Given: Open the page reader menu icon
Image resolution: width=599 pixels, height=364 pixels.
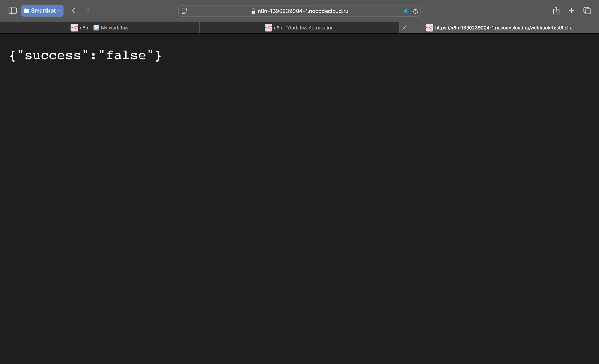Looking at the screenshot, I should click(x=184, y=11).
